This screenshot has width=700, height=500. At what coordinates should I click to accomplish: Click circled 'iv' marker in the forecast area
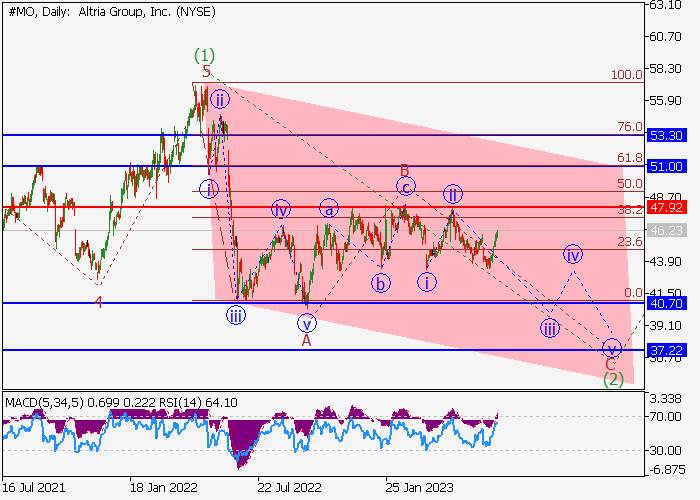(x=573, y=254)
